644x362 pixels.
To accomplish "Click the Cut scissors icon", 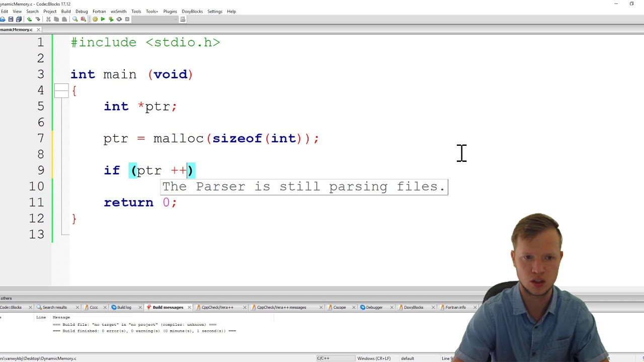I will [48, 19].
